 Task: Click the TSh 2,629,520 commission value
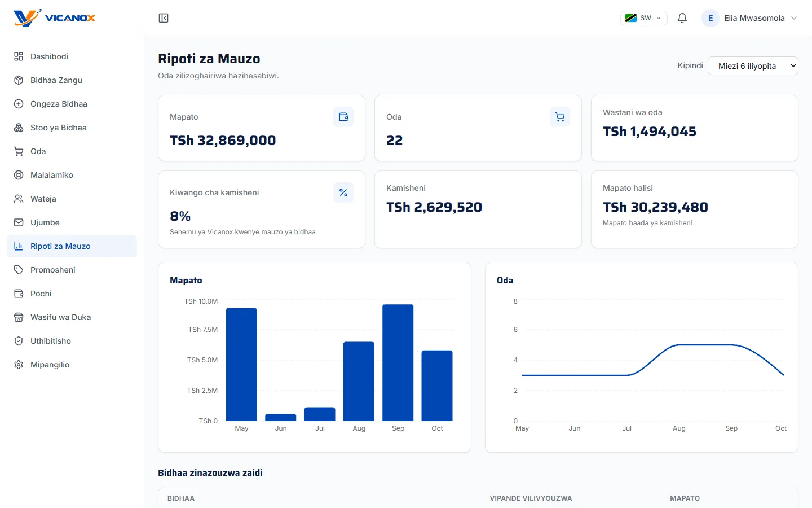click(x=434, y=207)
